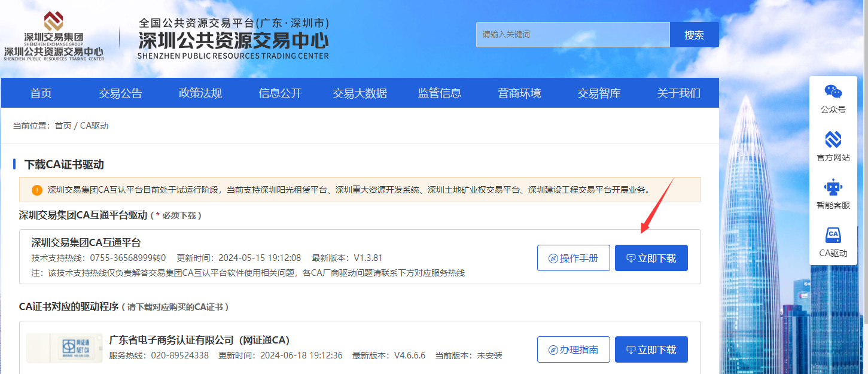
Task: Open the 信息公开 navigation item
Action: tap(280, 93)
